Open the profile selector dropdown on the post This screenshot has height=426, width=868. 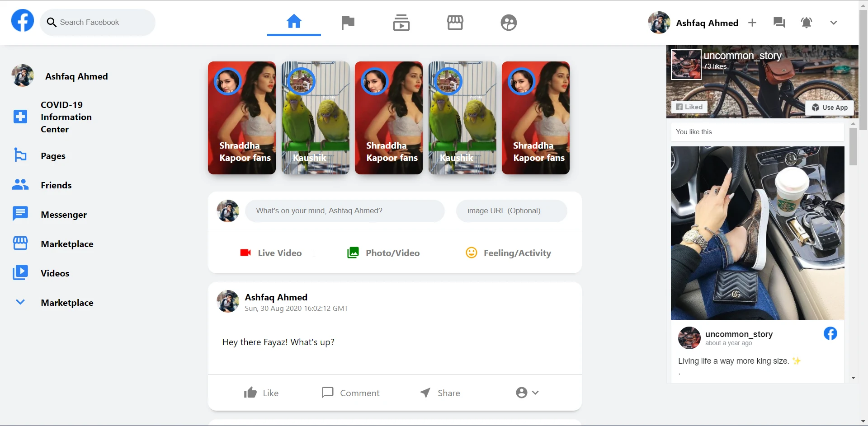(x=527, y=393)
